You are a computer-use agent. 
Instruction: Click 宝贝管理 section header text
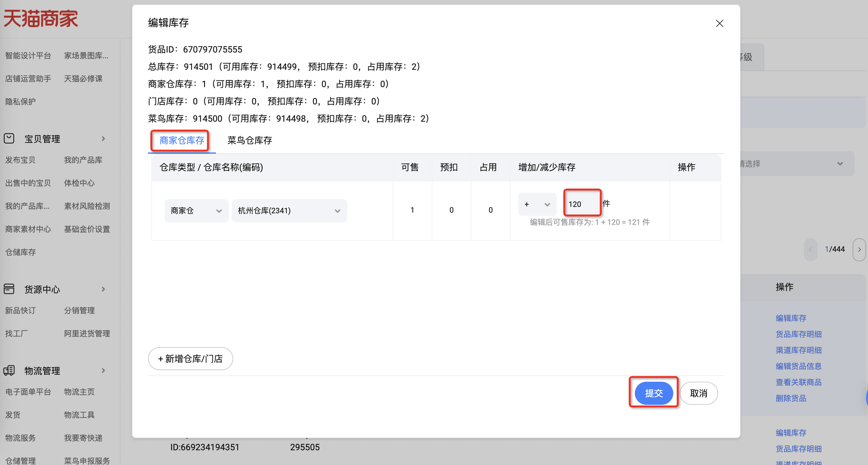coord(42,139)
